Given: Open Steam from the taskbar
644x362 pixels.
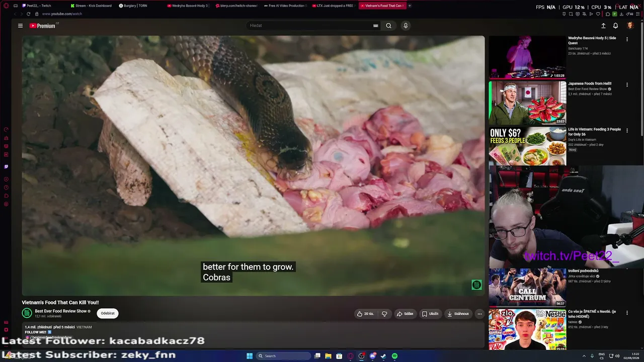Looking at the screenshot, I should [x=383, y=356].
